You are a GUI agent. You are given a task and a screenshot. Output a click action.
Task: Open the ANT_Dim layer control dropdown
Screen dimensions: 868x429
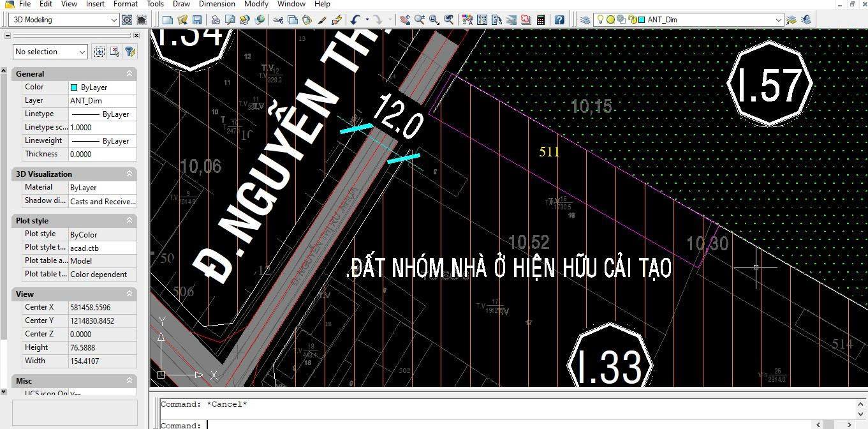coord(779,20)
